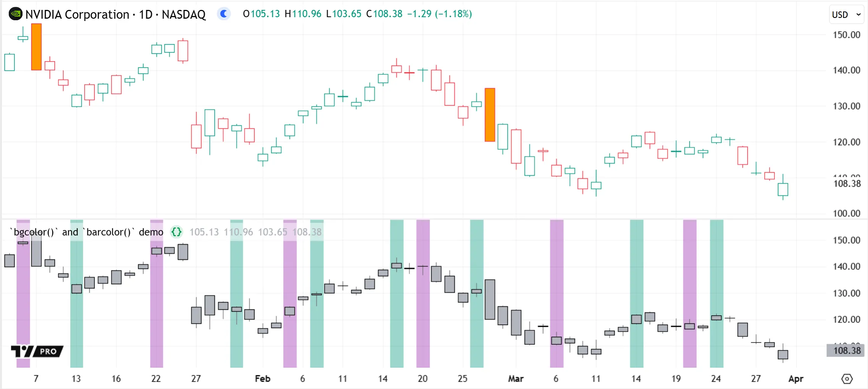Click the H110.96 high value in legend
The height and width of the screenshot is (389, 868).
click(303, 14)
